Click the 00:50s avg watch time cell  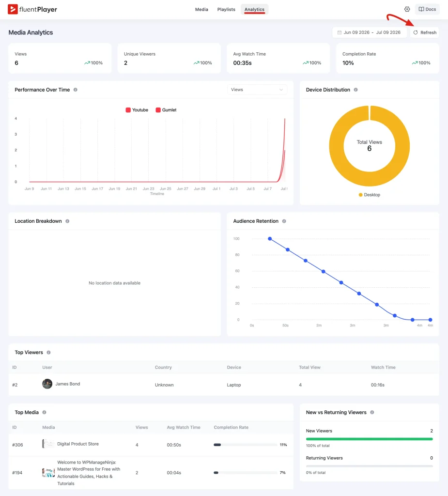click(174, 445)
